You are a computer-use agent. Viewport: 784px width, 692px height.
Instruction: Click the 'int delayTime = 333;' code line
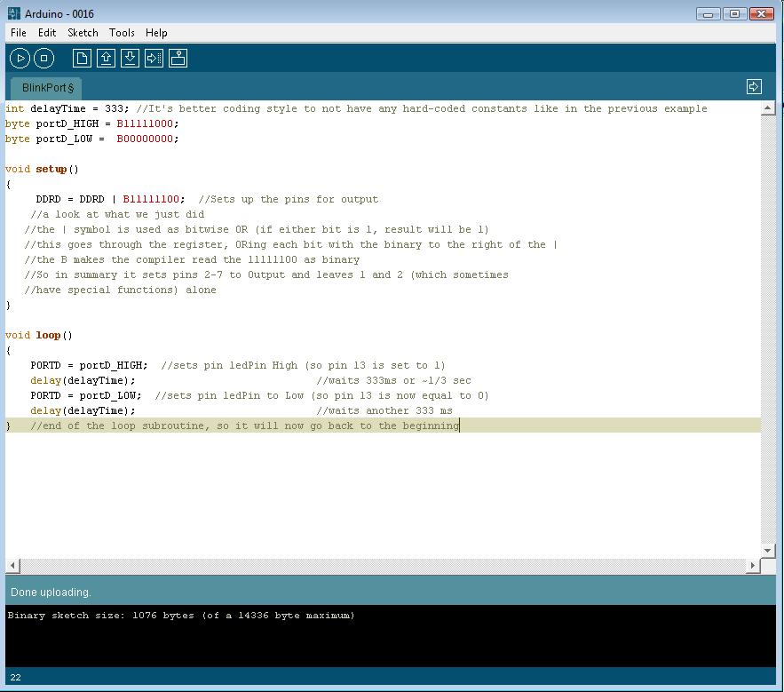[67, 108]
